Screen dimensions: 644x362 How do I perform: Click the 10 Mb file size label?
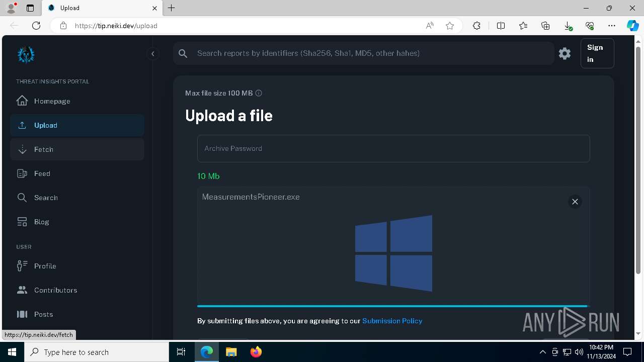pyautogui.click(x=208, y=176)
